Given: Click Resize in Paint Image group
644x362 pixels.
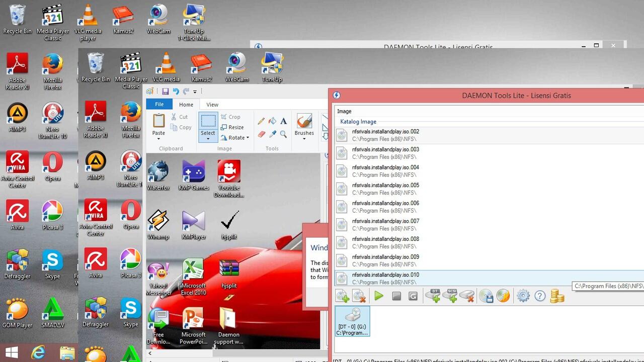Looking at the screenshot, I should click(232, 127).
